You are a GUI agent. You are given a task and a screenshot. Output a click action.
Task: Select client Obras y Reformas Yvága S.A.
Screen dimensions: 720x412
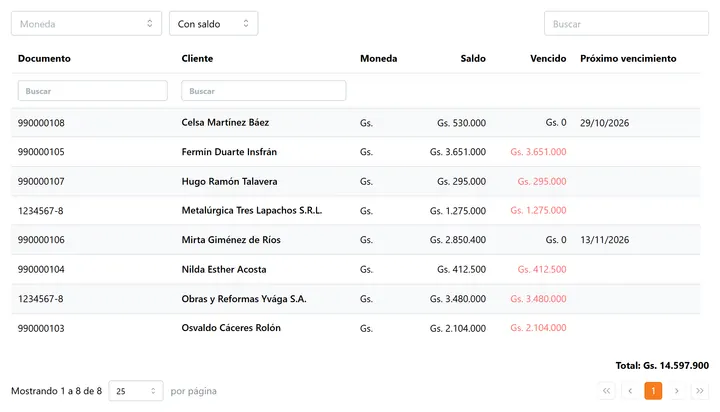pos(244,299)
